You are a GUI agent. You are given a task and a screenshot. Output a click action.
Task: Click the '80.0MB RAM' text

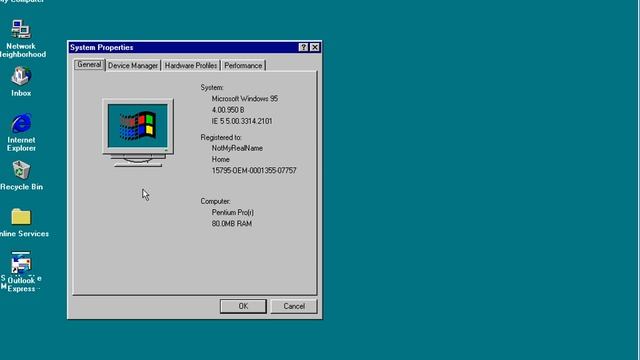point(231,224)
